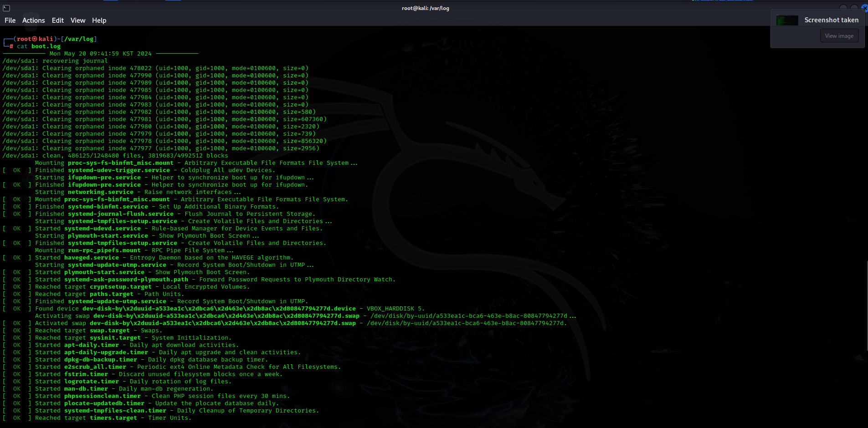
Task: Click 'boot.log' in the cat command
Action: [x=46, y=46]
